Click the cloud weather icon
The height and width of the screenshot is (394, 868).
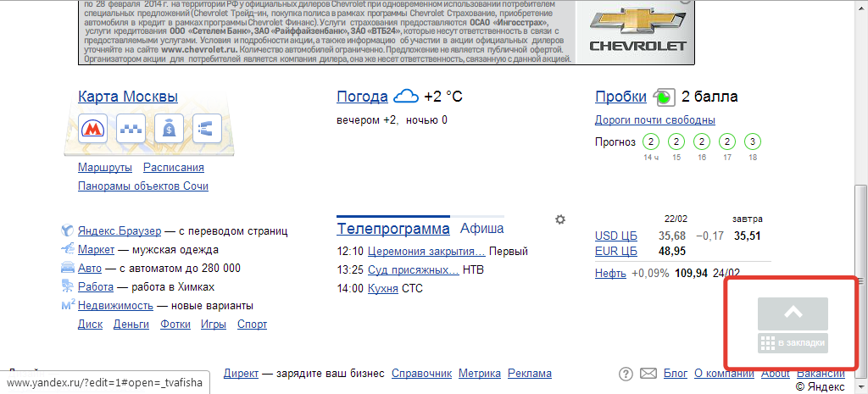pyautogui.click(x=406, y=97)
